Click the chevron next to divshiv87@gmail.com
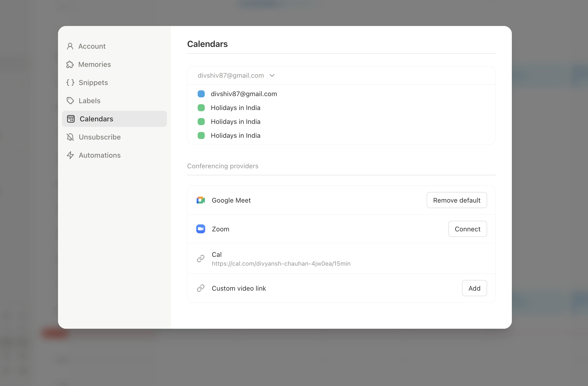Screen dimensions: 588x386 [x=272, y=75]
